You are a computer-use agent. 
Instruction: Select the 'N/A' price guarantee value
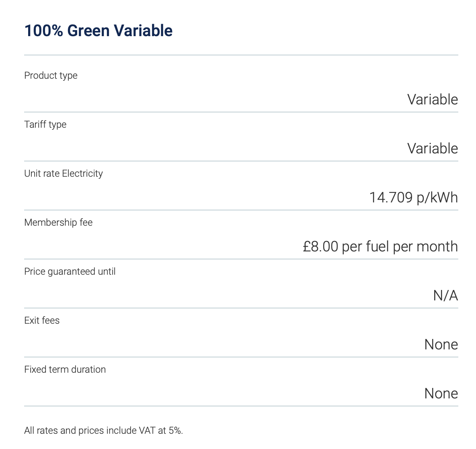445,296
